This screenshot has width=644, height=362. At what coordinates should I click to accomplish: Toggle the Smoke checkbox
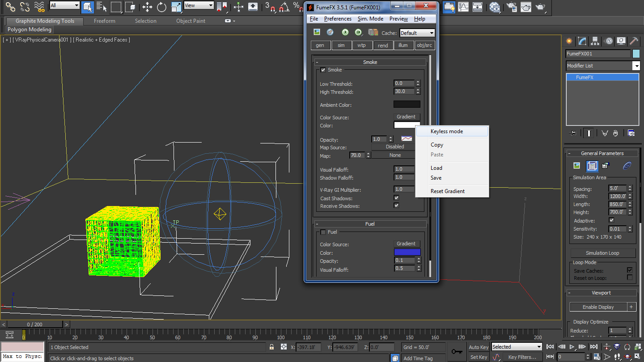point(323,70)
